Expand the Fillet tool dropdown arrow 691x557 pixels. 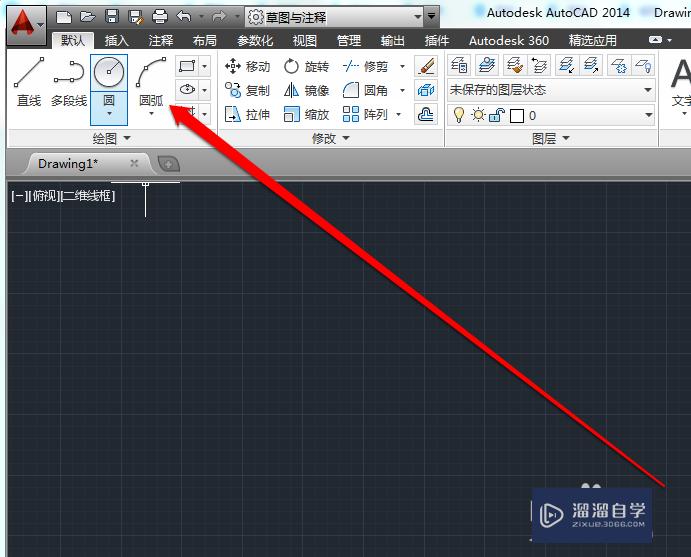pyautogui.click(x=402, y=90)
